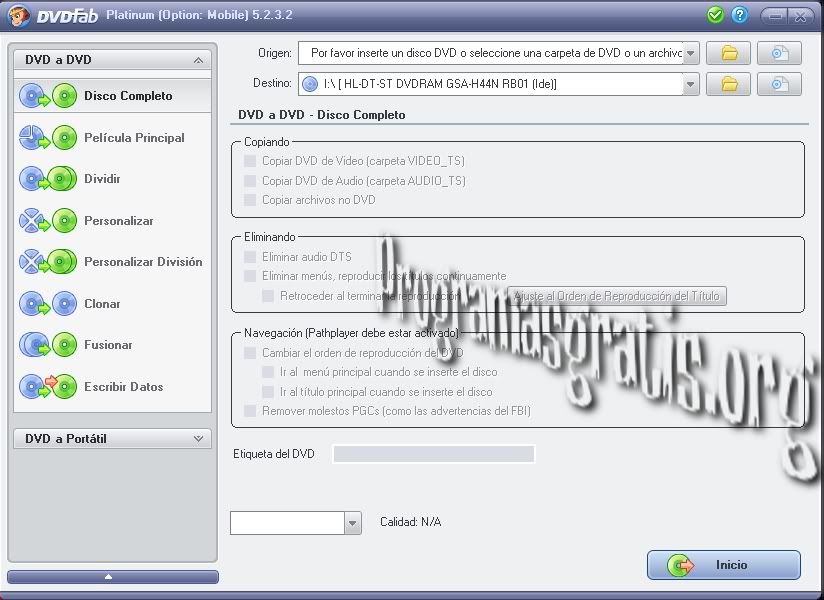Click the Clonar blue discs icon
The image size is (824, 600).
point(48,304)
